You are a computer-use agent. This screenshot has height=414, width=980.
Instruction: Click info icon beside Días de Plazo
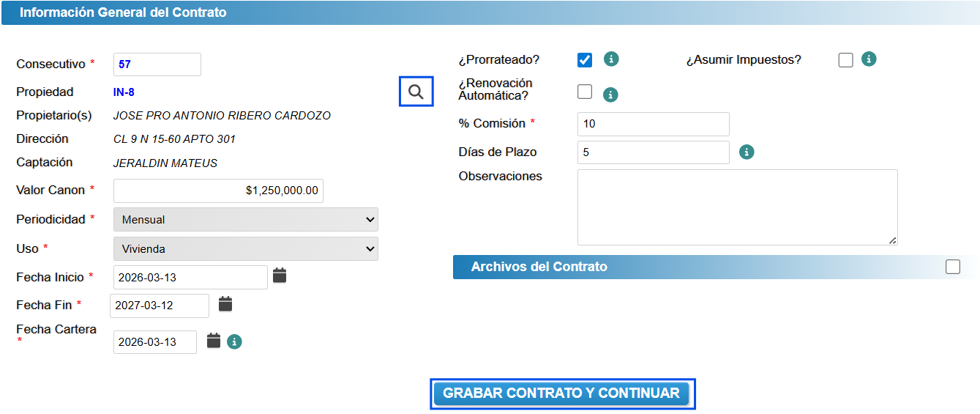click(747, 152)
